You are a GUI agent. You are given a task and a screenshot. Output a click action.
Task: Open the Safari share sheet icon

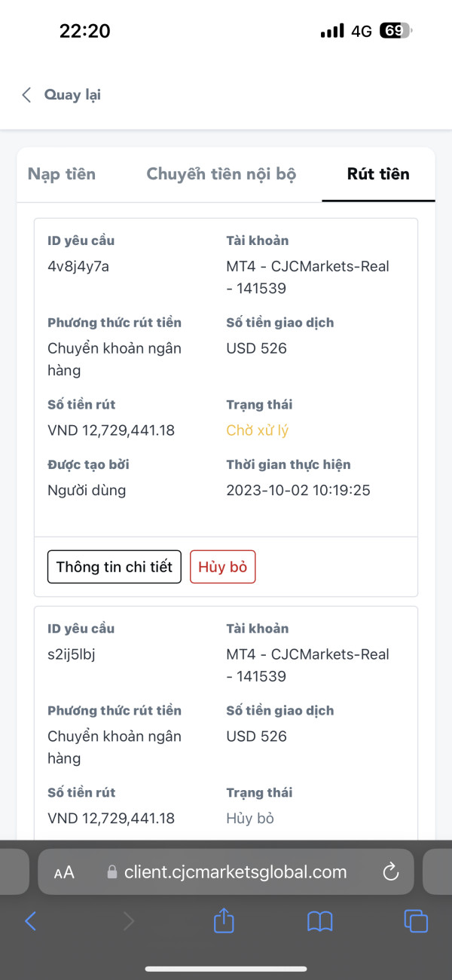[x=224, y=920]
